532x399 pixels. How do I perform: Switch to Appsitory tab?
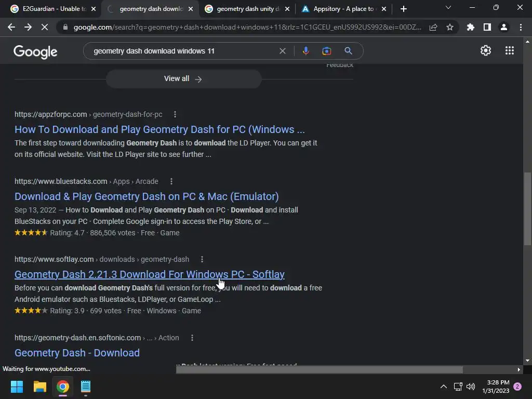[343, 9]
